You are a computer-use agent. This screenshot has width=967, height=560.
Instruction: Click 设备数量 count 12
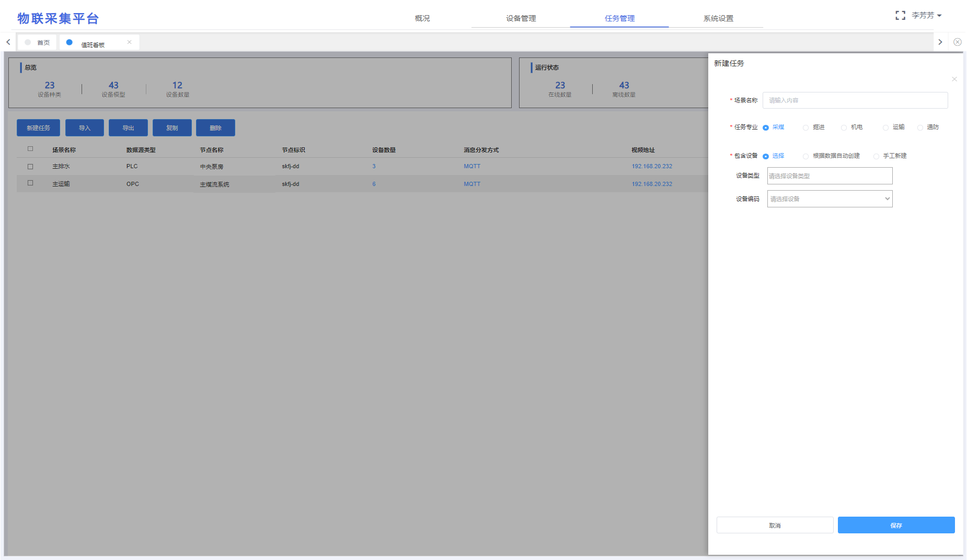(x=177, y=85)
